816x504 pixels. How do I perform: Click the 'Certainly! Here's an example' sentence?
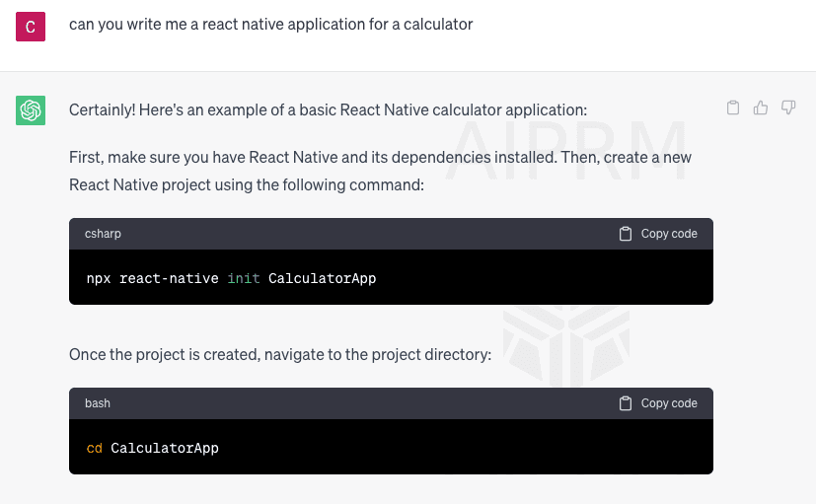tap(328, 110)
